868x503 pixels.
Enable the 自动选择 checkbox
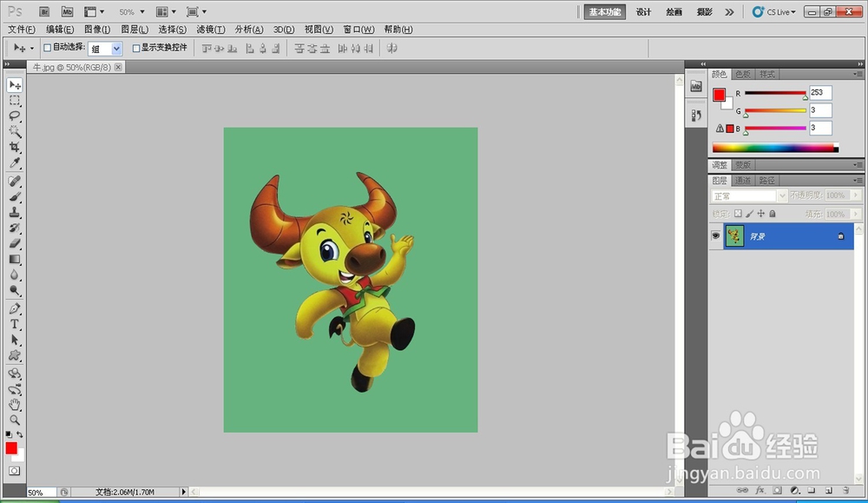(48, 48)
